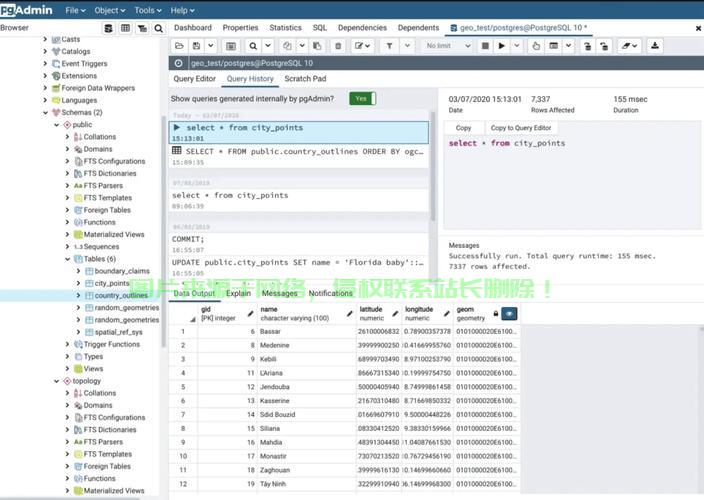Expand the city_points table node
Viewport: 704px width, 500px height.
coord(78,283)
